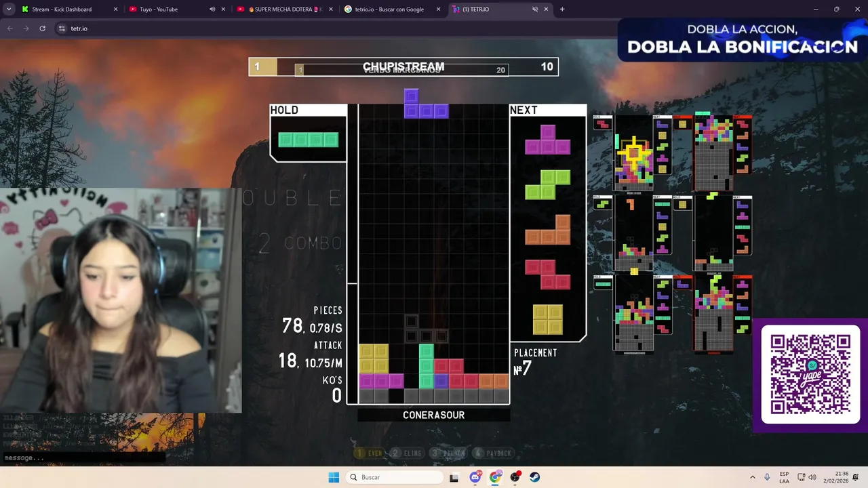Viewport: 868px width, 488px height.
Task: Unmute the TETR.IO tab using its speaker icon
Action: pyautogui.click(x=535, y=9)
